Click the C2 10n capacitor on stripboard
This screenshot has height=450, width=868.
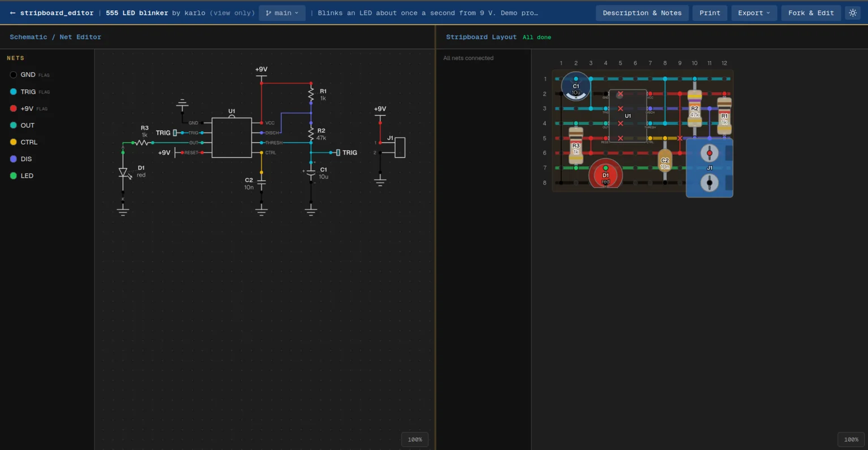click(x=665, y=161)
